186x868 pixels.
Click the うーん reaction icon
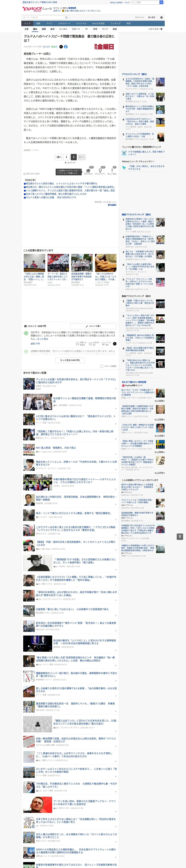(x=103, y=344)
